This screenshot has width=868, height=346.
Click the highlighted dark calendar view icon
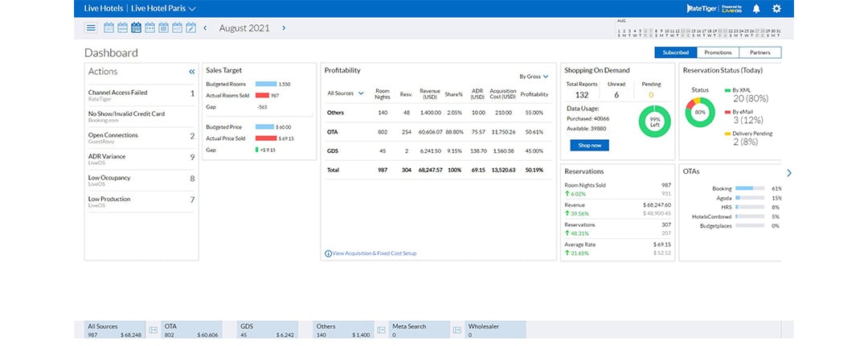136,28
